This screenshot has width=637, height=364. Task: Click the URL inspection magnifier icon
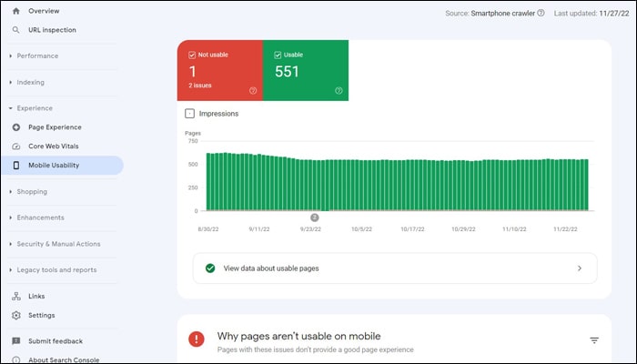coord(15,30)
